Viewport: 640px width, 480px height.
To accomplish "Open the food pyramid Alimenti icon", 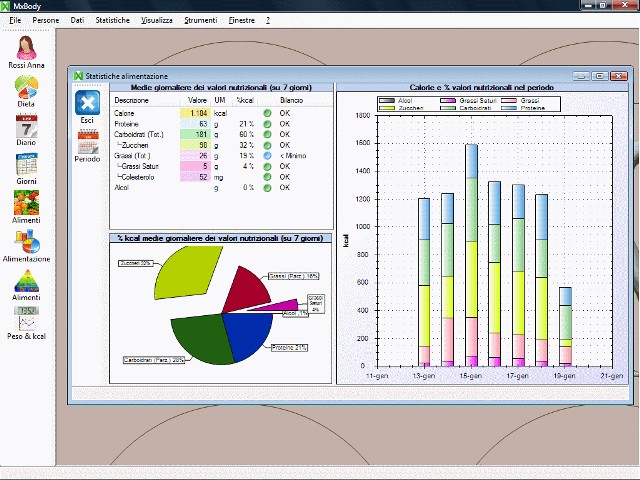I will [26, 281].
